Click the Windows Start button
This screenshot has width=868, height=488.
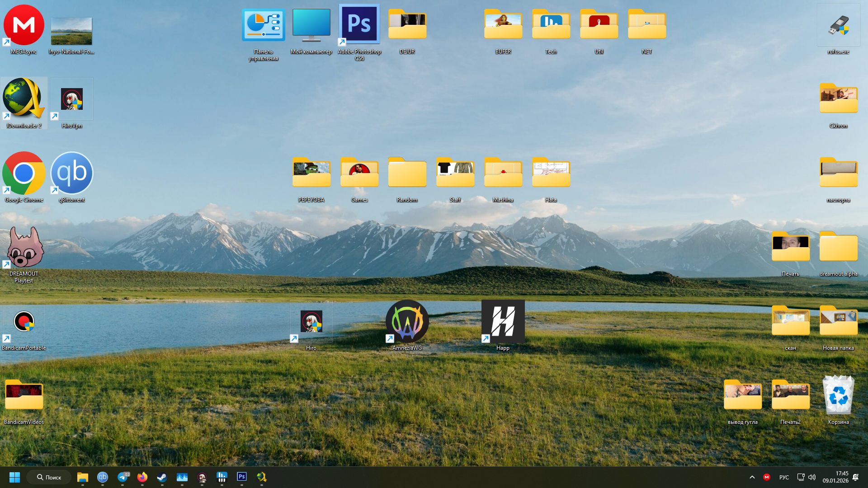(14, 477)
